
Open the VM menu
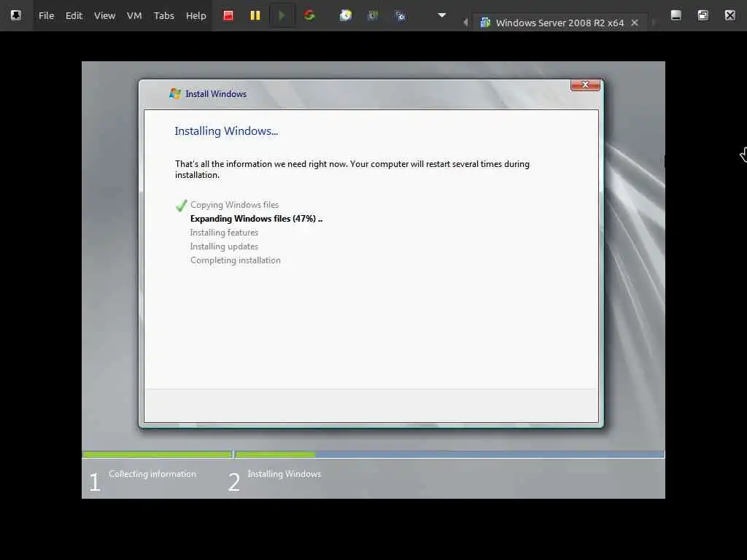134,16
